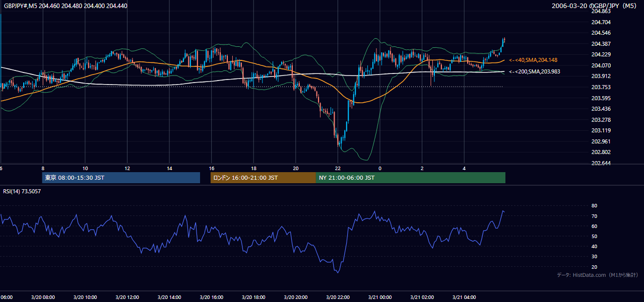Click hour label 8 below price chart
Viewport: 644px width, 302px height.
[x=43, y=169]
